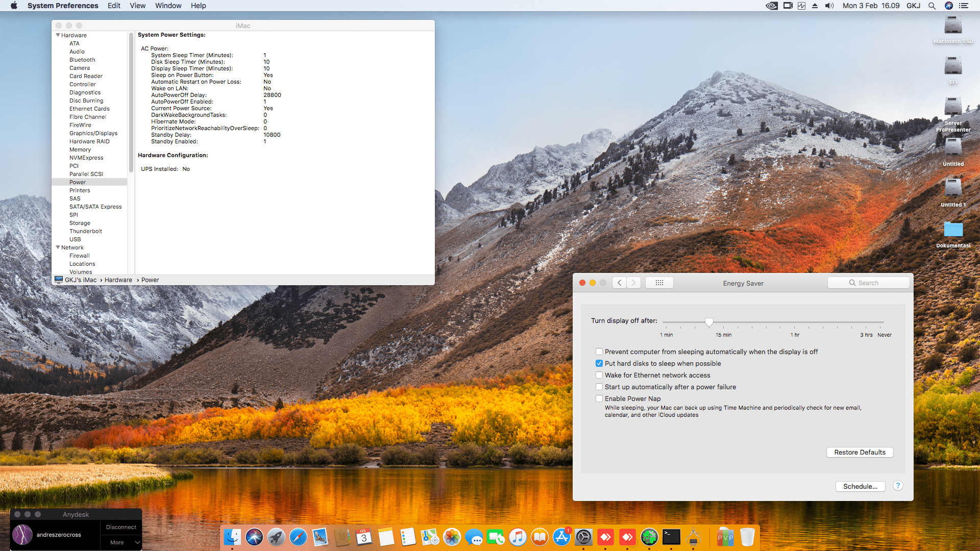Click the Restore Defaults button
The width and height of the screenshot is (980, 551).
[860, 452]
